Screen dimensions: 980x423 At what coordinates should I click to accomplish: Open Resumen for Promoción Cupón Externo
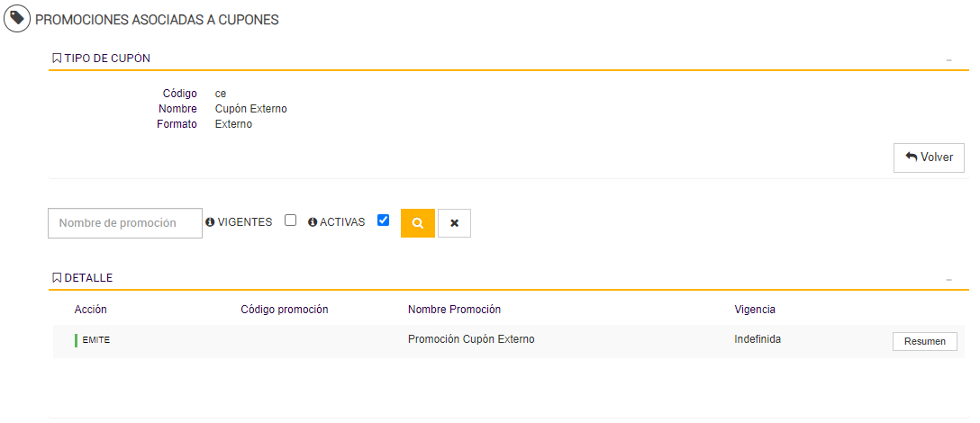point(924,342)
